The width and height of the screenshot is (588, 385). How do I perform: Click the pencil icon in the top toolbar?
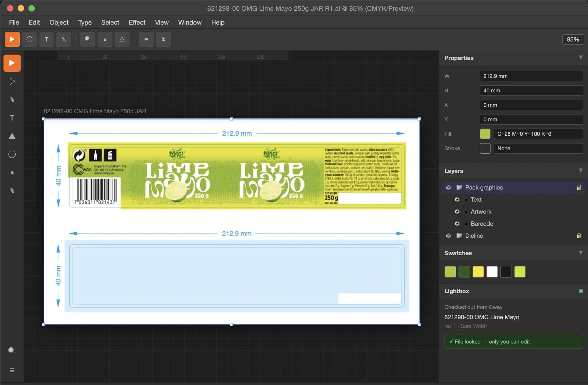[x=64, y=39]
